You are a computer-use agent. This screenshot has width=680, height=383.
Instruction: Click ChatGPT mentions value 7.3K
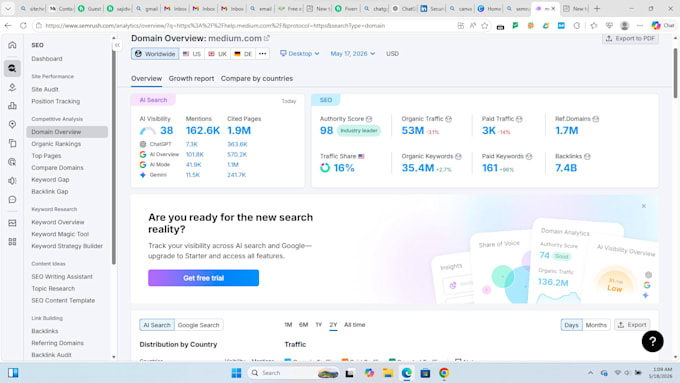192,144
